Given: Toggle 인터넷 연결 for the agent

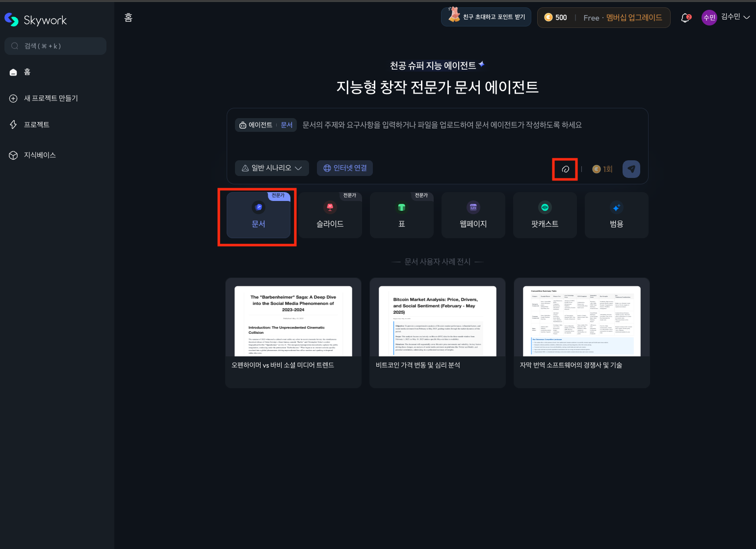Looking at the screenshot, I should (x=345, y=168).
